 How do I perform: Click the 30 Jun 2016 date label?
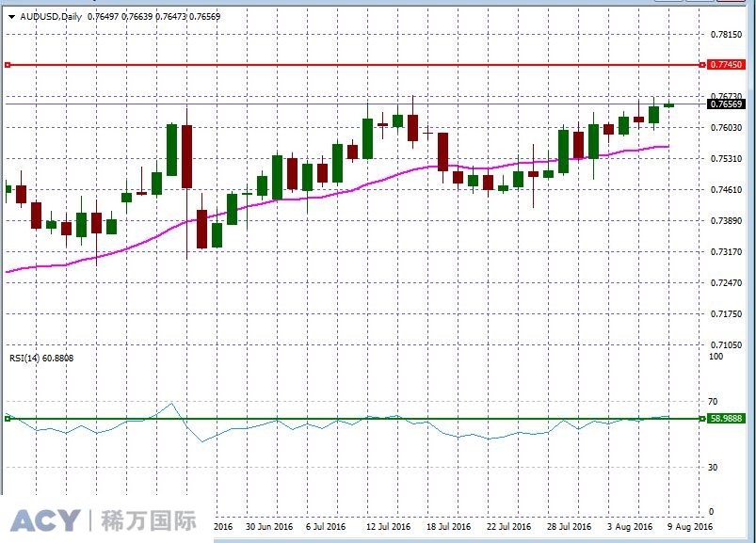(x=269, y=527)
